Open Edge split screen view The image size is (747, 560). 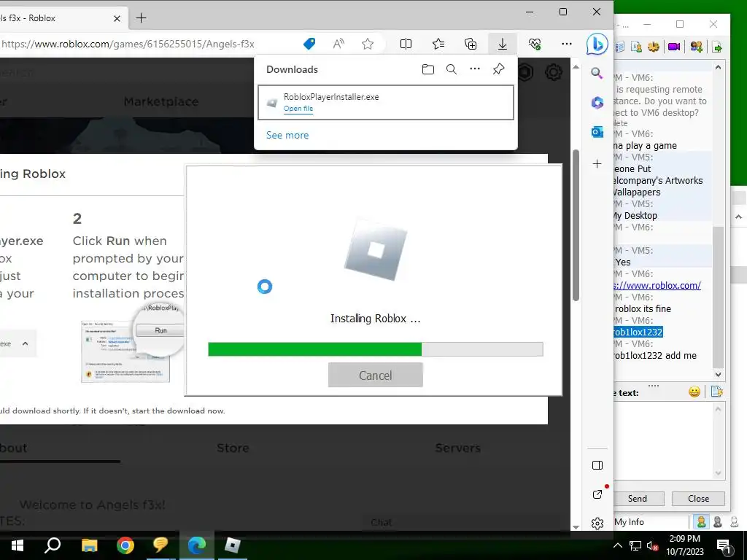coord(406,44)
